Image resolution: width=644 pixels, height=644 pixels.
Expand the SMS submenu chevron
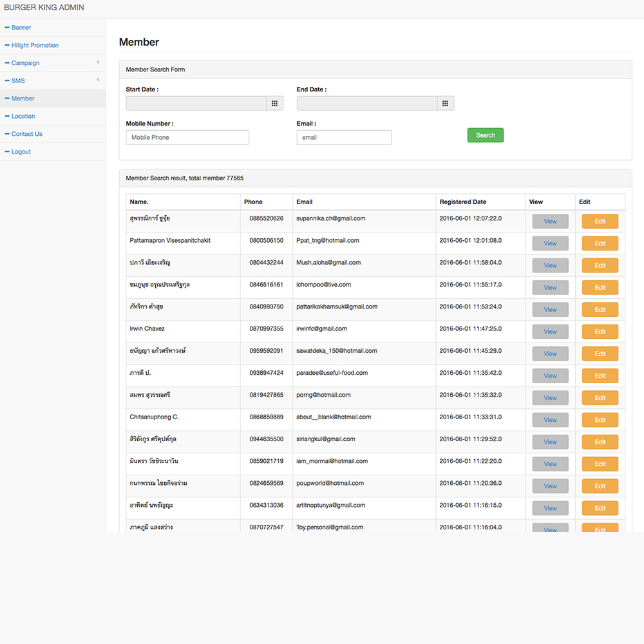tap(98, 80)
